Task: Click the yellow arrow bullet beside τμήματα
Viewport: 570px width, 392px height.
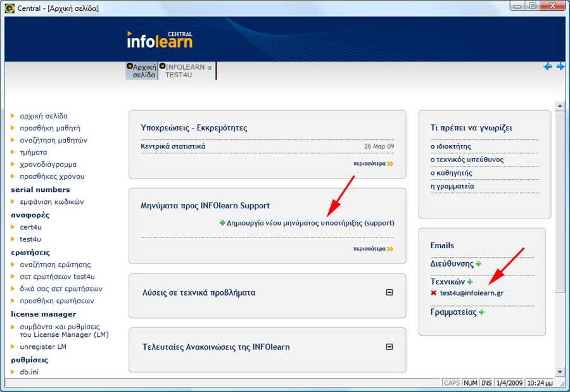Action: point(13,152)
